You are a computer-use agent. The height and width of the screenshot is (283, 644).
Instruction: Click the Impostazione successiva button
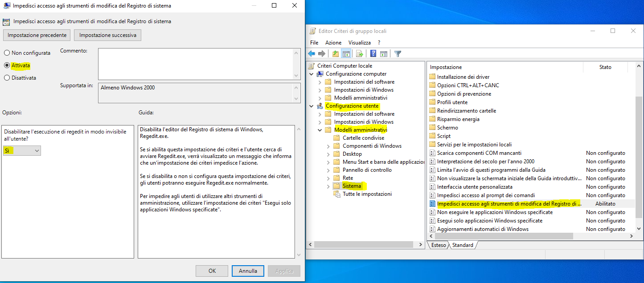[x=107, y=35]
